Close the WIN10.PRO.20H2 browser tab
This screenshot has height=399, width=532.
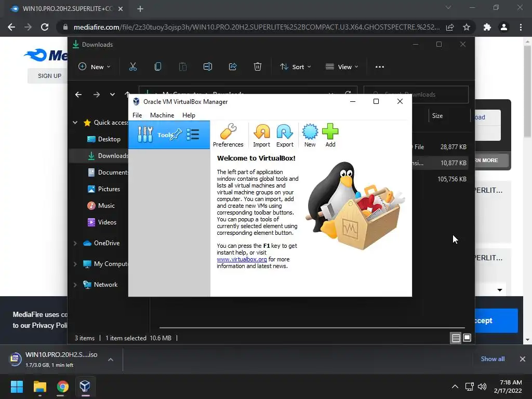tap(121, 9)
